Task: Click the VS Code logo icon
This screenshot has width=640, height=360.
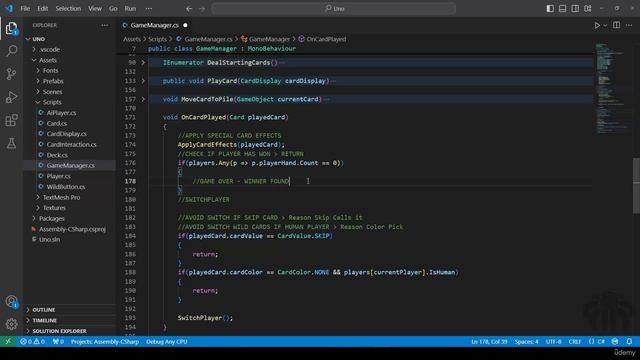Action: coord(9,8)
